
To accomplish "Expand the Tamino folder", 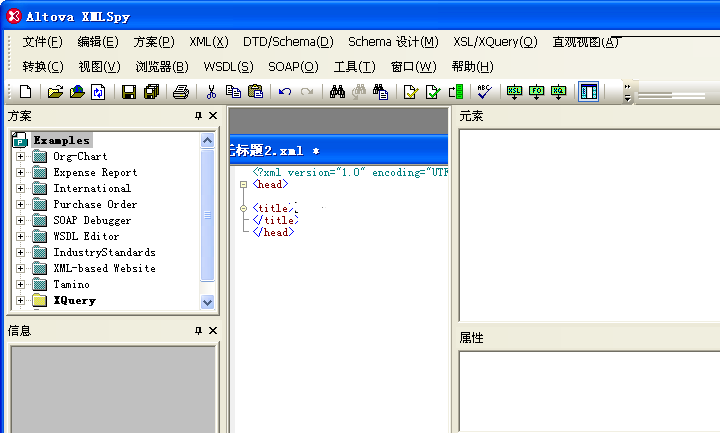I will (x=20, y=284).
